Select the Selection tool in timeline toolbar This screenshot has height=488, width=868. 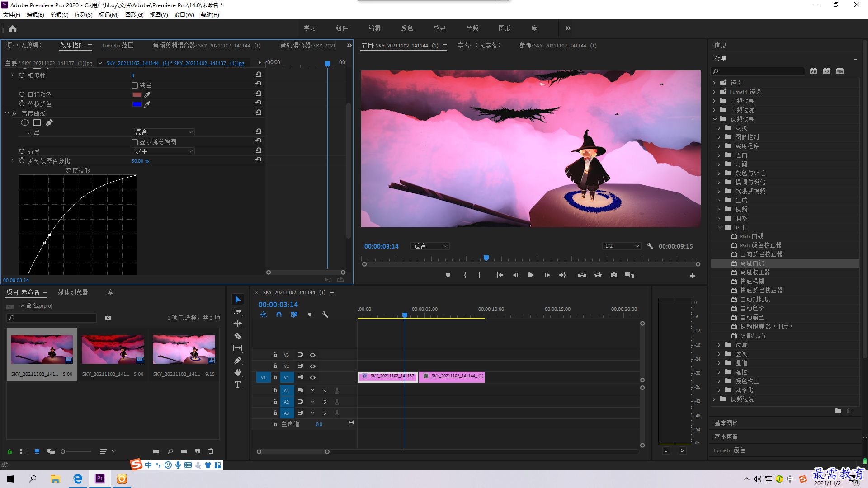pyautogui.click(x=238, y=300)
